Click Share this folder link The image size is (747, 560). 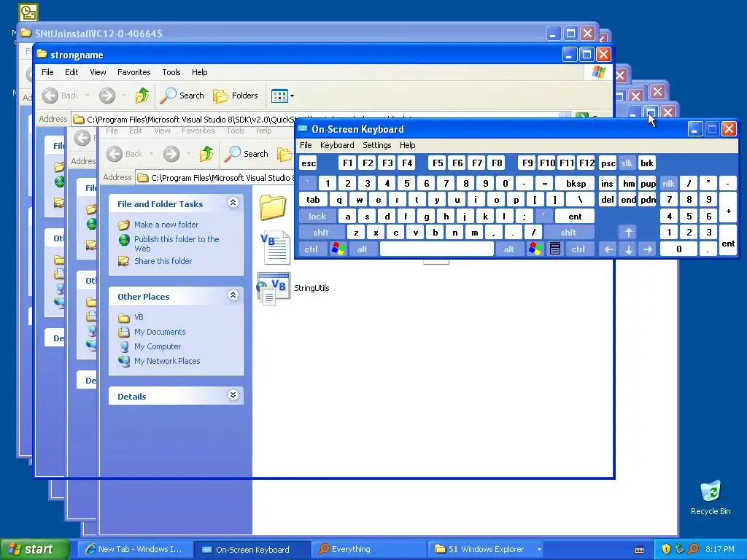(x=163, y=261)
